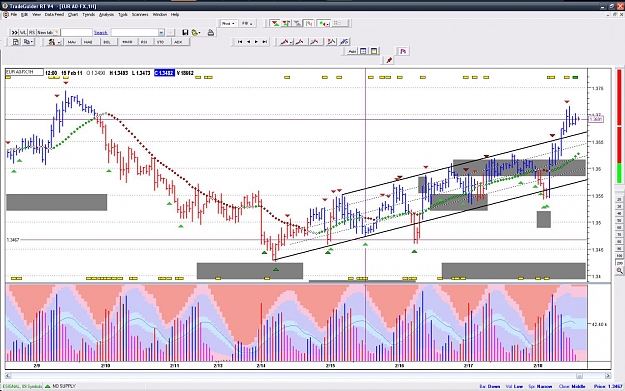Open the Scanners menu

point(140,14)
